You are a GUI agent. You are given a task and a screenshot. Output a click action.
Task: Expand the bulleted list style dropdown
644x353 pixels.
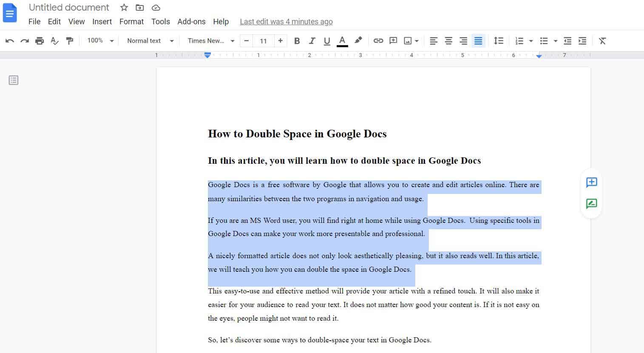[x=556, y=41]
